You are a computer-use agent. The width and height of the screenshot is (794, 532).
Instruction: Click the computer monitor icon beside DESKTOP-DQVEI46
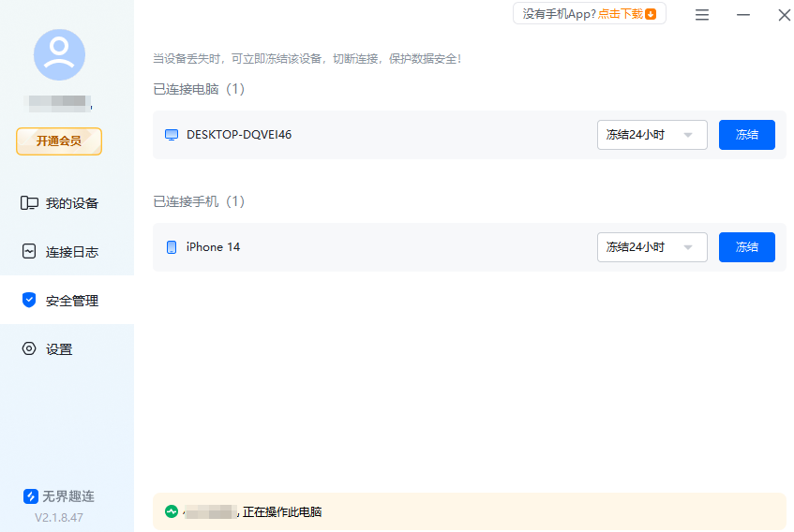click(x=172, y=135)
